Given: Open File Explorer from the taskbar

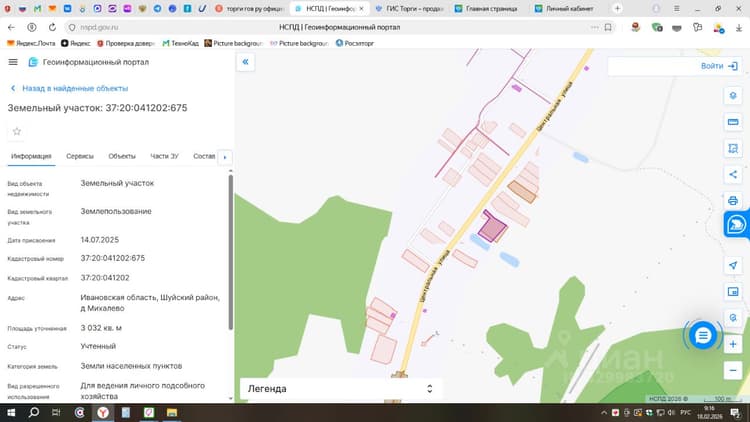Looking at the screenshot, I should [172, 412].
